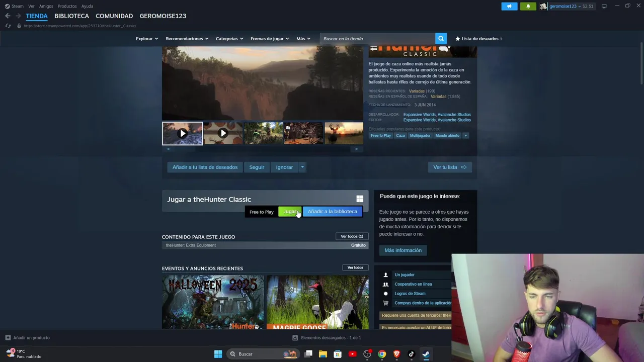Open the downloads status icon
The width and height of the screenshot is (644, 362).
pyautogui.click(x=295, y=337)
